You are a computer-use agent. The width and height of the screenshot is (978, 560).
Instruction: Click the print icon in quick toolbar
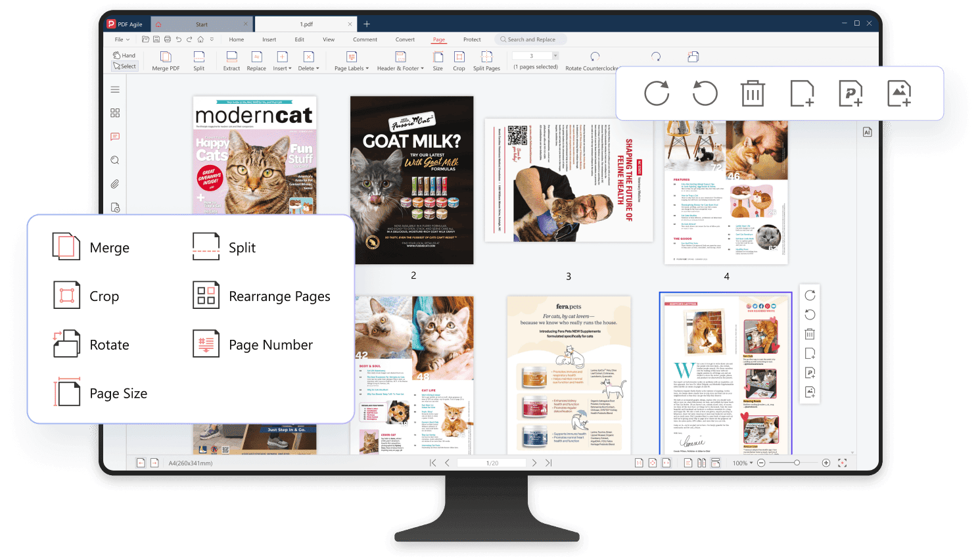click(x=168, y=39)
